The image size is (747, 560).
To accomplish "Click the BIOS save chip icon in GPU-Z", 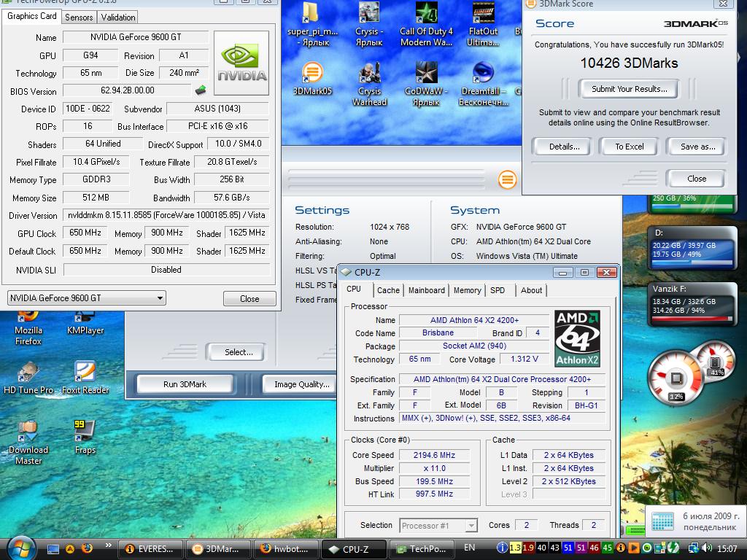I will pyautogui.click(x=201, y=90).
